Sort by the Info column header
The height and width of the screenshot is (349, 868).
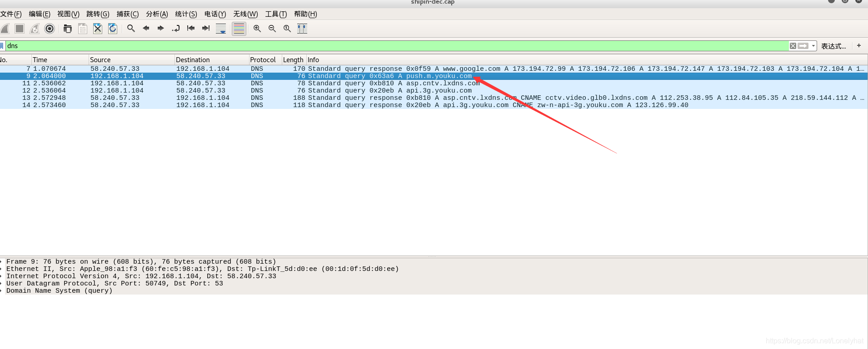(x=586, y=60)
